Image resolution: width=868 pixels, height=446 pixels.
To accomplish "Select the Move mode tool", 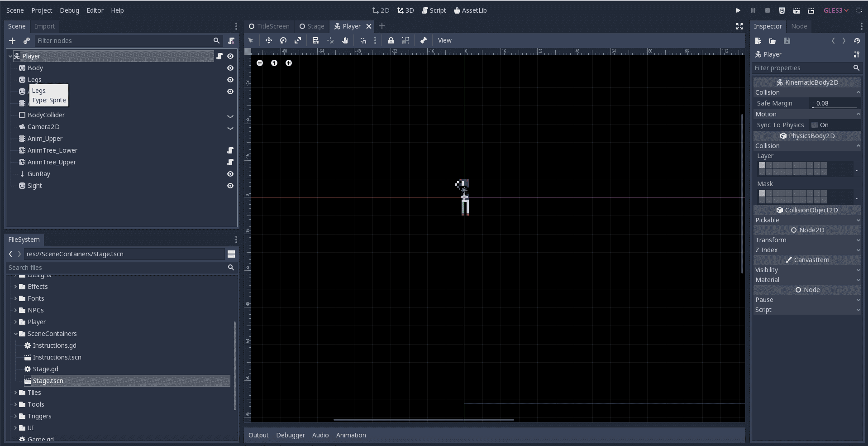I will click(x=268, y=40).
